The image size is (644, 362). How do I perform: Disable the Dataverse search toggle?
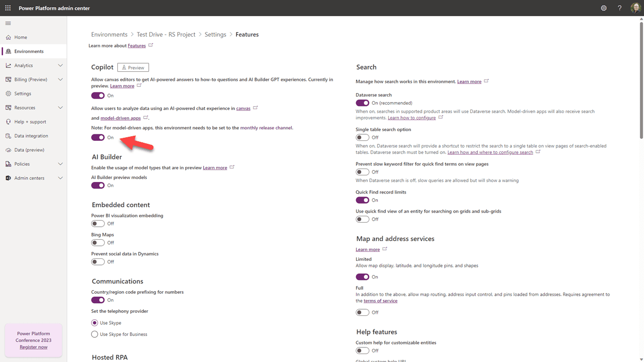click(x=362, y=103)
